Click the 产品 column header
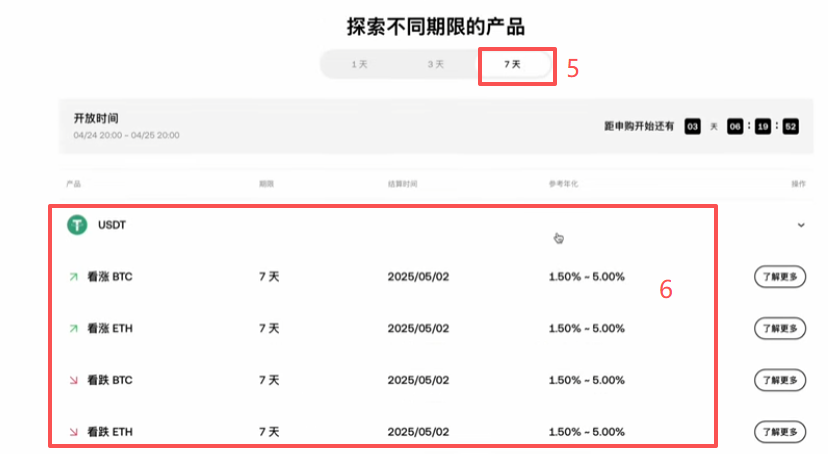The image size is (828, 454). [73, 184]
